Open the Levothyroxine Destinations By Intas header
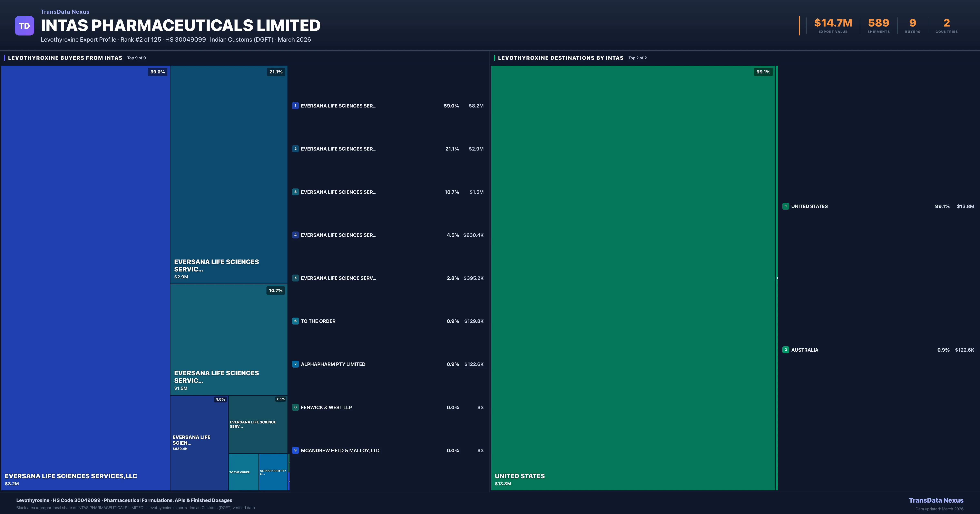This screenshot has height=514, width=980. point(560,58)
